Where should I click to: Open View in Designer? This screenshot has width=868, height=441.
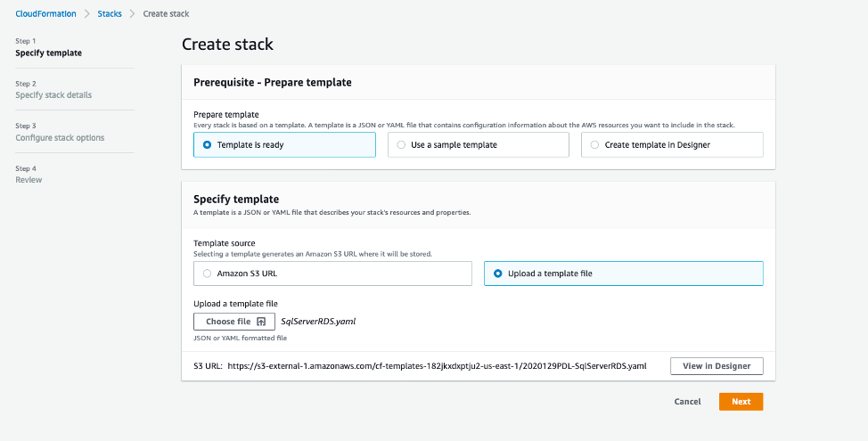pos(717,365)
